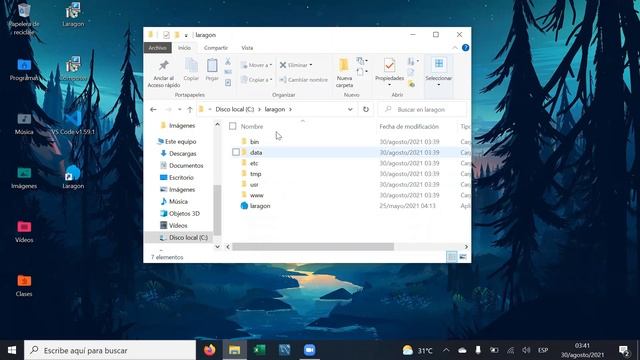Go up one folder level arrow

coord(190,109)
